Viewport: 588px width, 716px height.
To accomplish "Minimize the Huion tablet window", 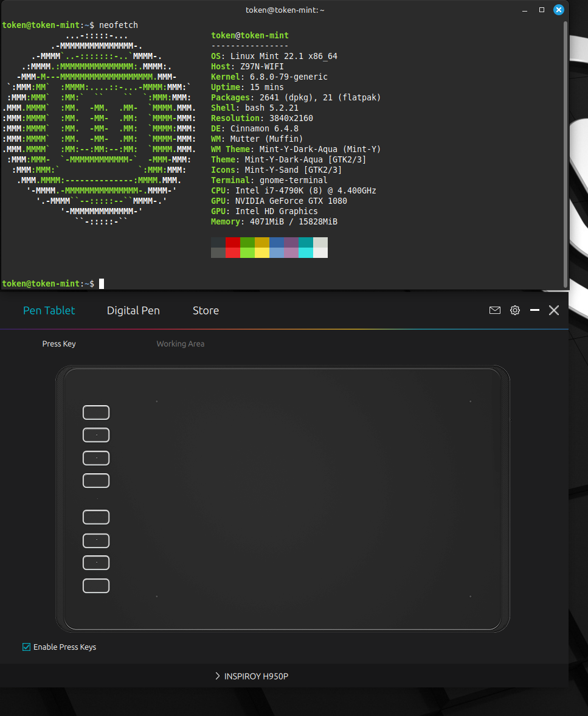I will tap(534, 310).
